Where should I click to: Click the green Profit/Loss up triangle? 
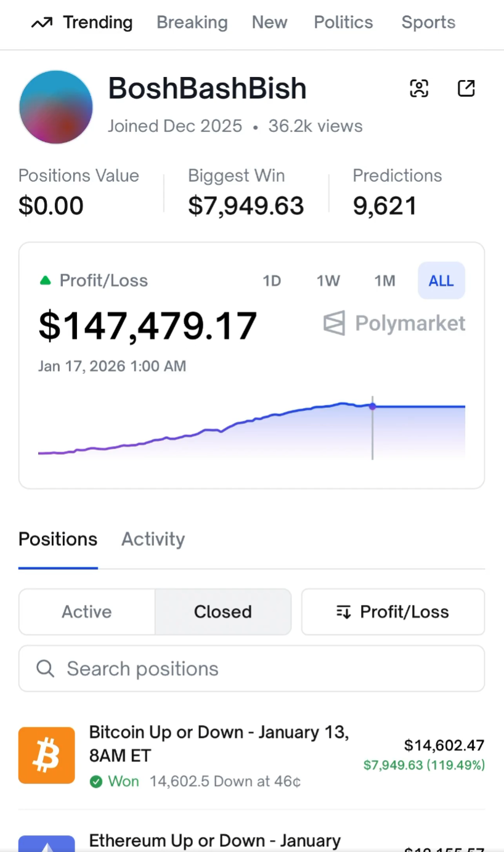[45, 281]
